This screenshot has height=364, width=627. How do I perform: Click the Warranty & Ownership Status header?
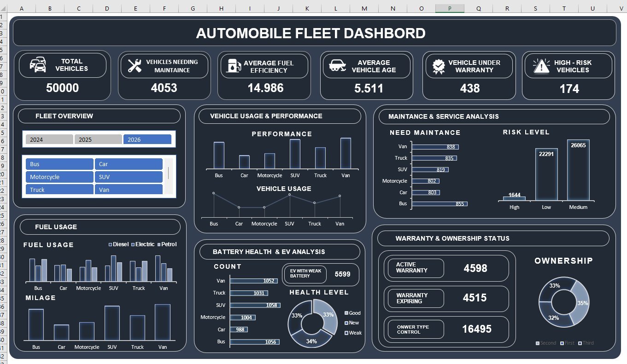493,238
